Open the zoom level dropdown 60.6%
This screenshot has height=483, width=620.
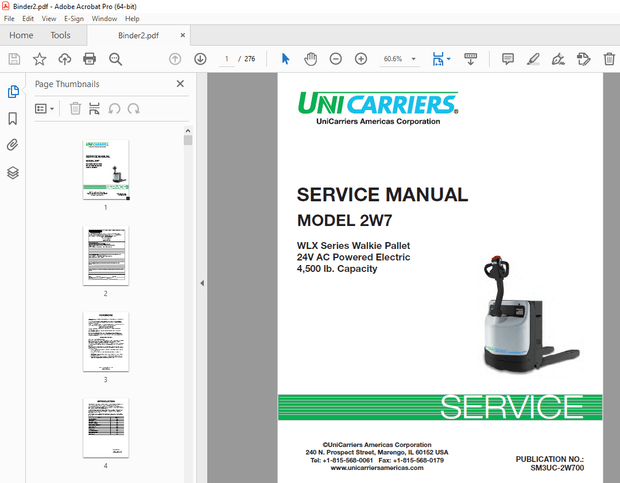[x=399, y=59]
